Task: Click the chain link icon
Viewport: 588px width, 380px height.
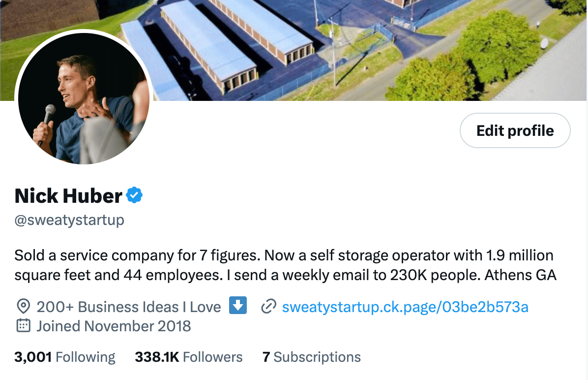Action: (268, 306)
